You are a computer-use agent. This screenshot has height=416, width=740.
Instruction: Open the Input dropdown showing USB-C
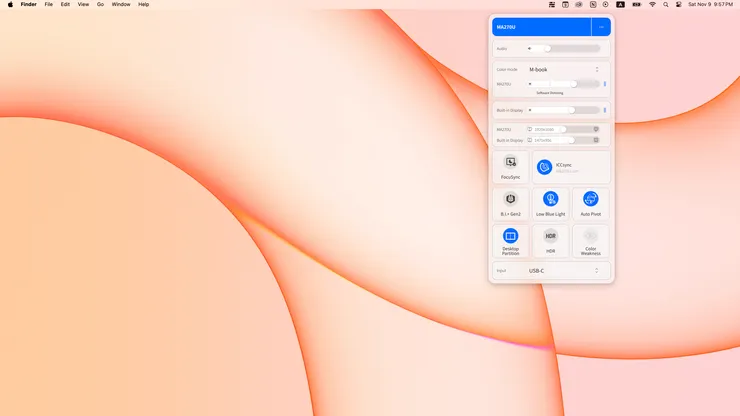[563, 271]
